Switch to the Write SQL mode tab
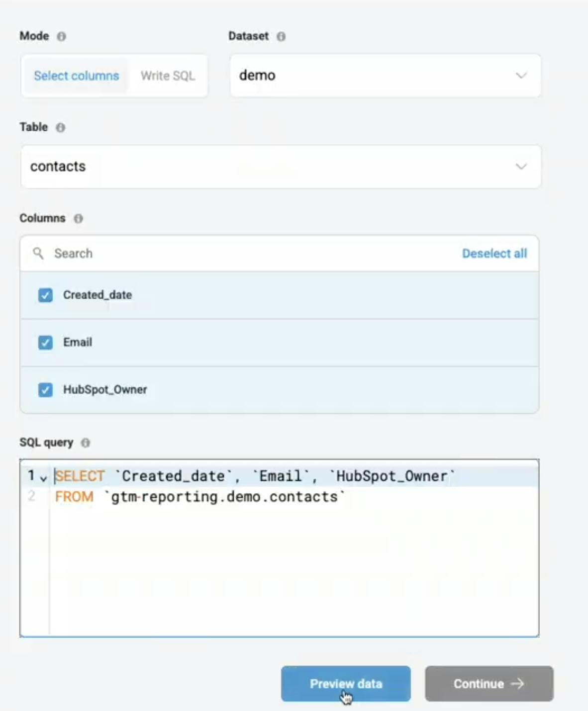The width and height of the screenshot is (588, 711). click(168, 76)
